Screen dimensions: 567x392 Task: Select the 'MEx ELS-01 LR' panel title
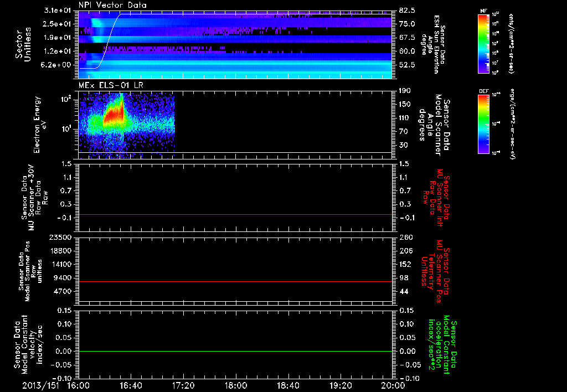111,85
